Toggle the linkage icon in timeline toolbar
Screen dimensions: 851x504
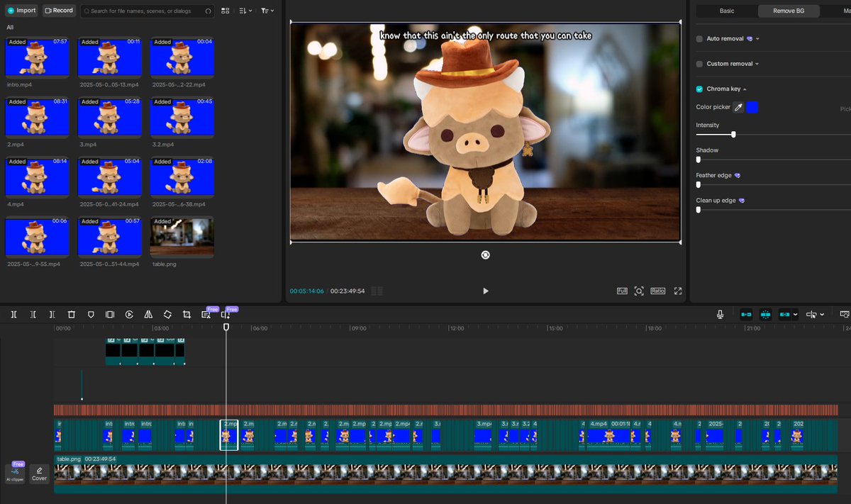pos(785,314)
